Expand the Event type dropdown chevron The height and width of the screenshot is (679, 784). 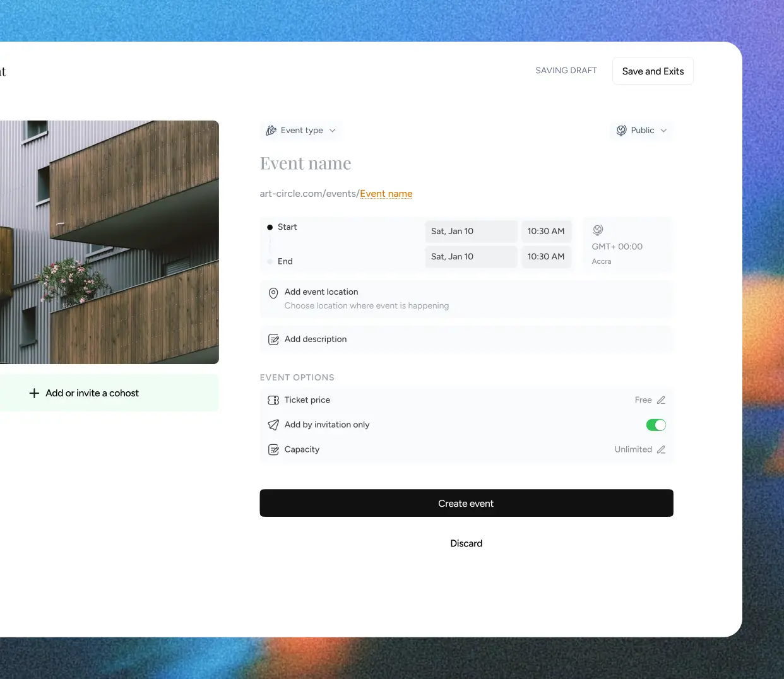click(333, 131)
